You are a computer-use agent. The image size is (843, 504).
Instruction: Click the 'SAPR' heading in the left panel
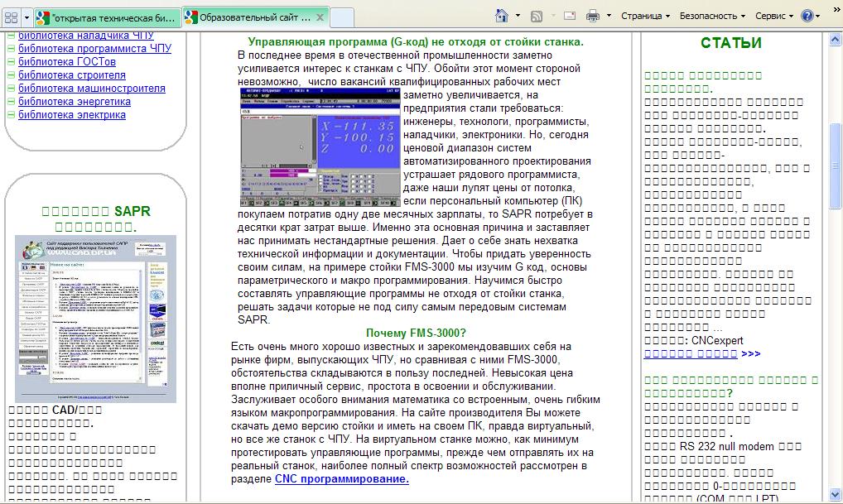[x=132, y=211]
